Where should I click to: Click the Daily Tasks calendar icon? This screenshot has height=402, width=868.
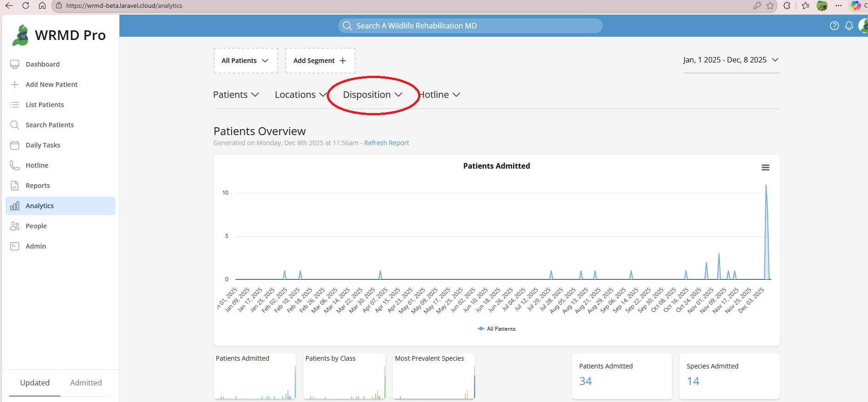(x=15, y=145)
